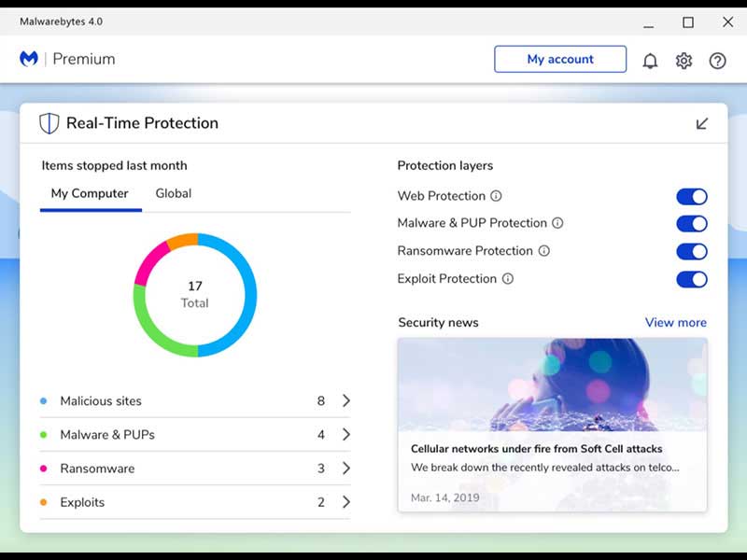Toggle Ransomware Protection off
Screen dimensions: 747x560
click(x=691, y=252)
